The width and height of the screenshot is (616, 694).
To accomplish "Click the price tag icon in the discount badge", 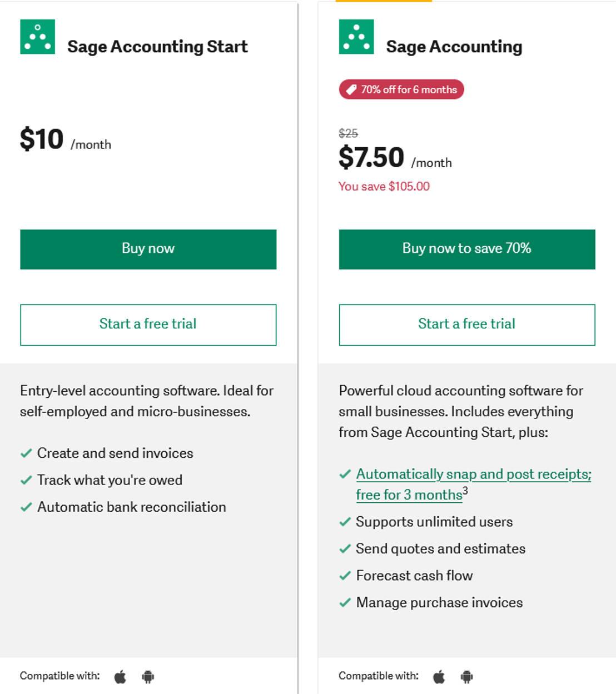I will [x=350, y=89].
